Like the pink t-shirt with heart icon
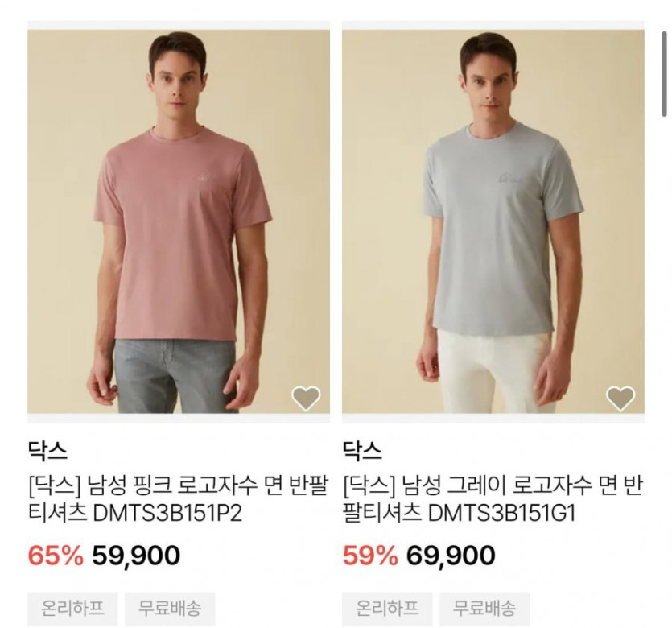Viewport: 672px width, 628px height. pyautogui.click(x=306, y=399)
